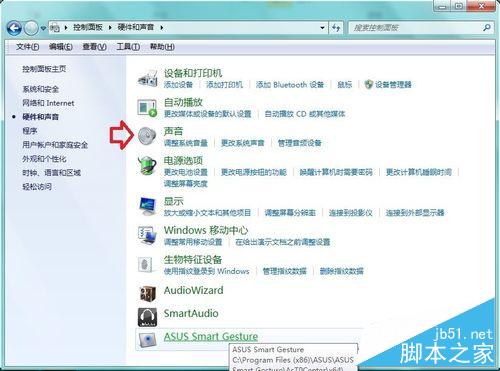Click 管理音频设备 link
Image resolution: width=500 pixels, height=371 pixels.
[299, 143]
